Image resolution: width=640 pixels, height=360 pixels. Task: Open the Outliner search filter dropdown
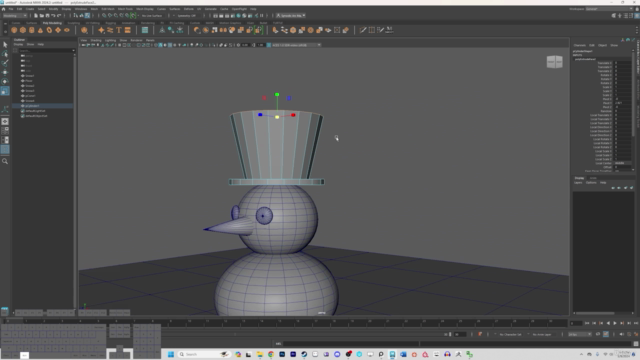[73, 51]
